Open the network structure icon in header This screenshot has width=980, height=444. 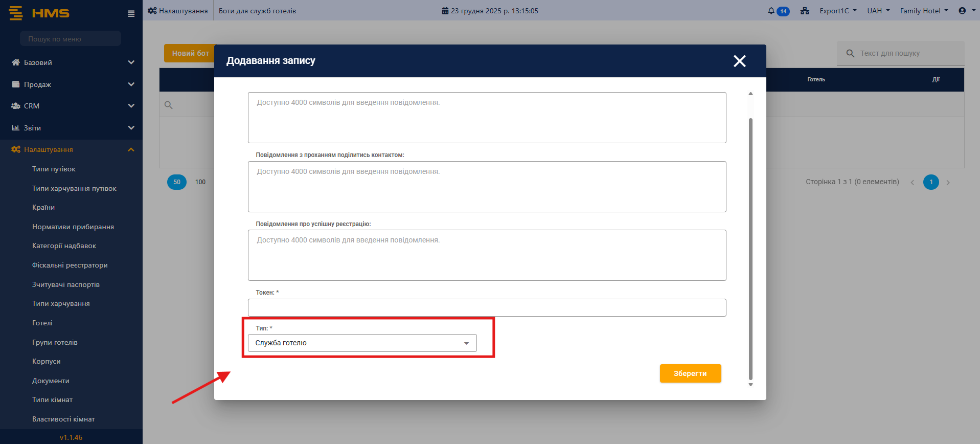[805, 11]
